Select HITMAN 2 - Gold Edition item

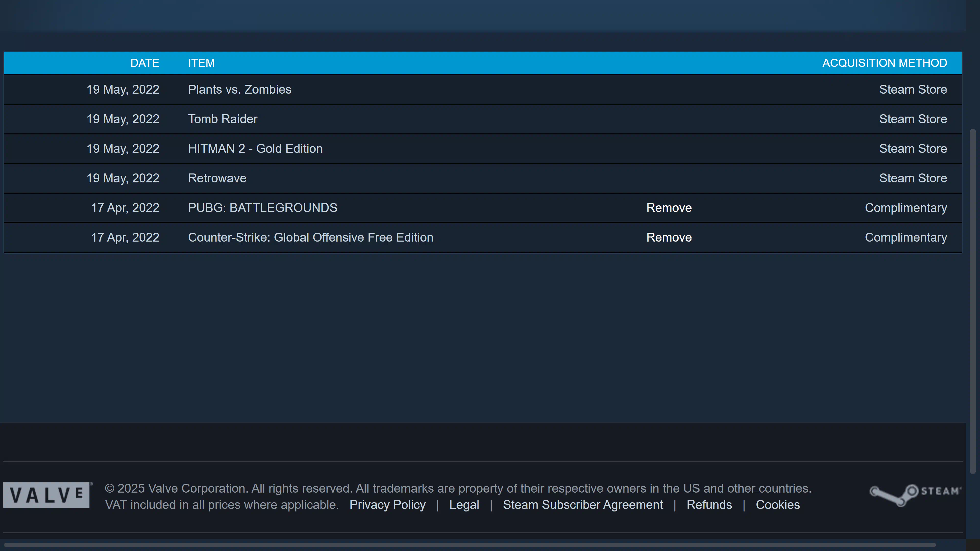tap(255, 149)
